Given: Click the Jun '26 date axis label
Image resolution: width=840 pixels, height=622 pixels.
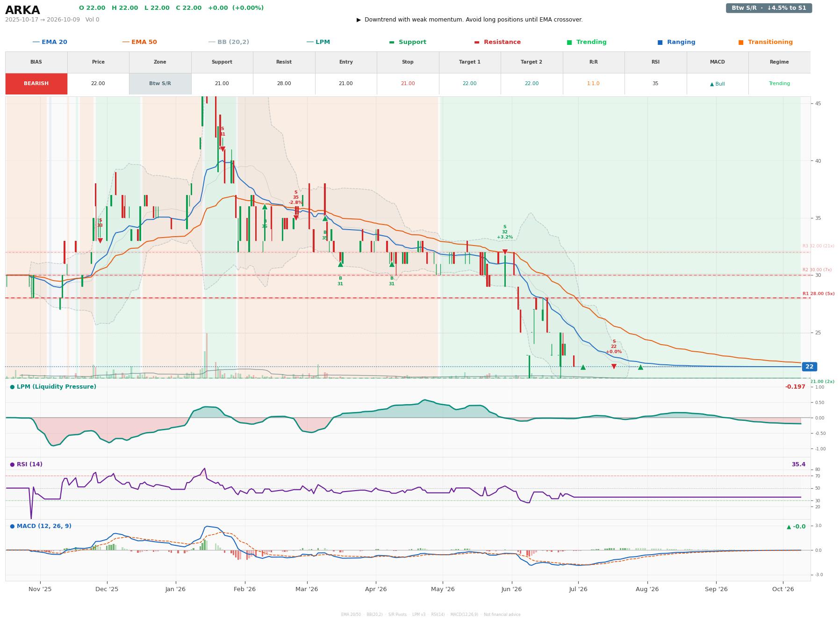Looking at the screenshot, I should pyautogui.click(x=511, y=589).
